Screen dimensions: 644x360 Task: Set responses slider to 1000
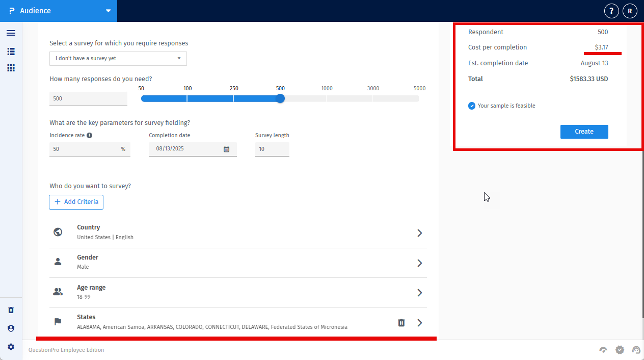(327, 98)
